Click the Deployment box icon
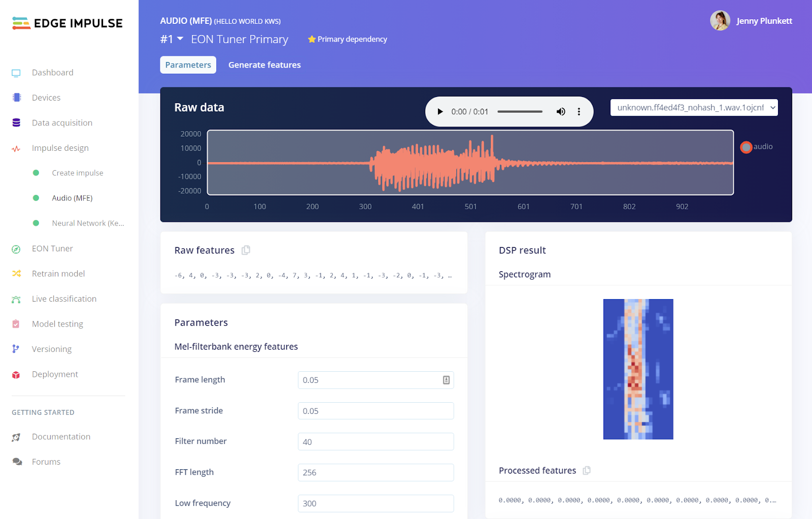The image size is (812, 519). [16, 375]
